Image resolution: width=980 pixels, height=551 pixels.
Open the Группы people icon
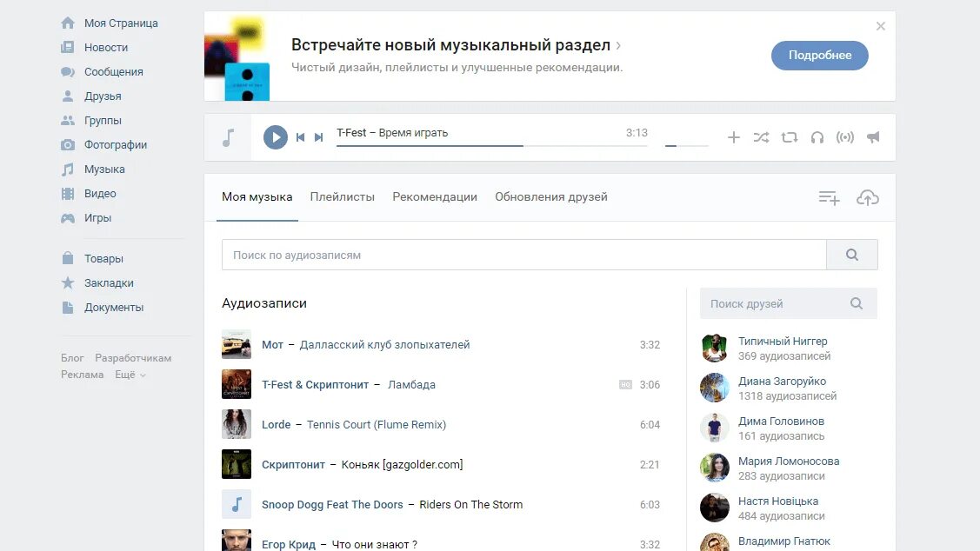(x=68, y=121)
